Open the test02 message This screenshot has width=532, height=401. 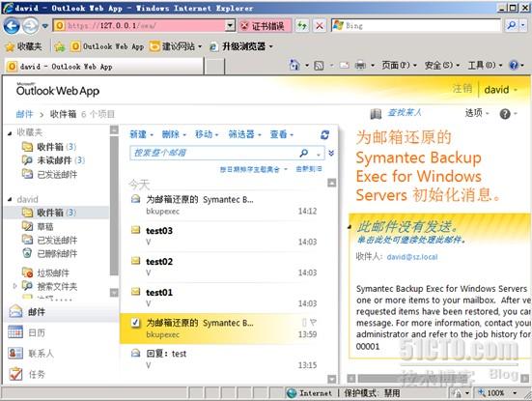pos(224,267)
